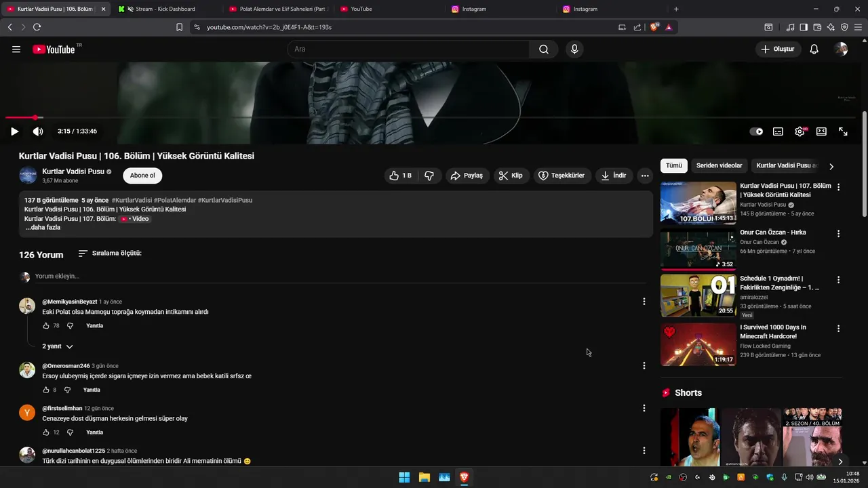Like MemikyasinBeyazt's comment

46,326
